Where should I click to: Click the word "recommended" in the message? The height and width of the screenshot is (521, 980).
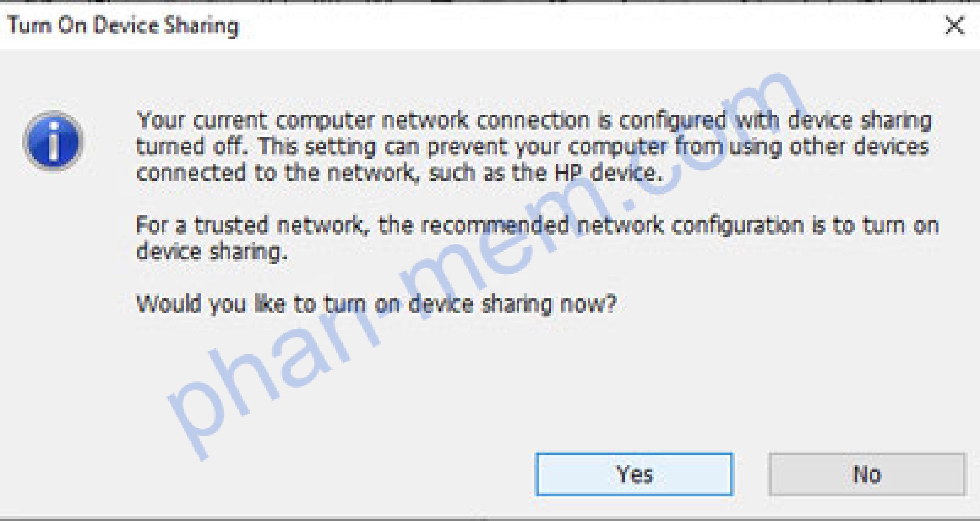[x=495, y=225]
